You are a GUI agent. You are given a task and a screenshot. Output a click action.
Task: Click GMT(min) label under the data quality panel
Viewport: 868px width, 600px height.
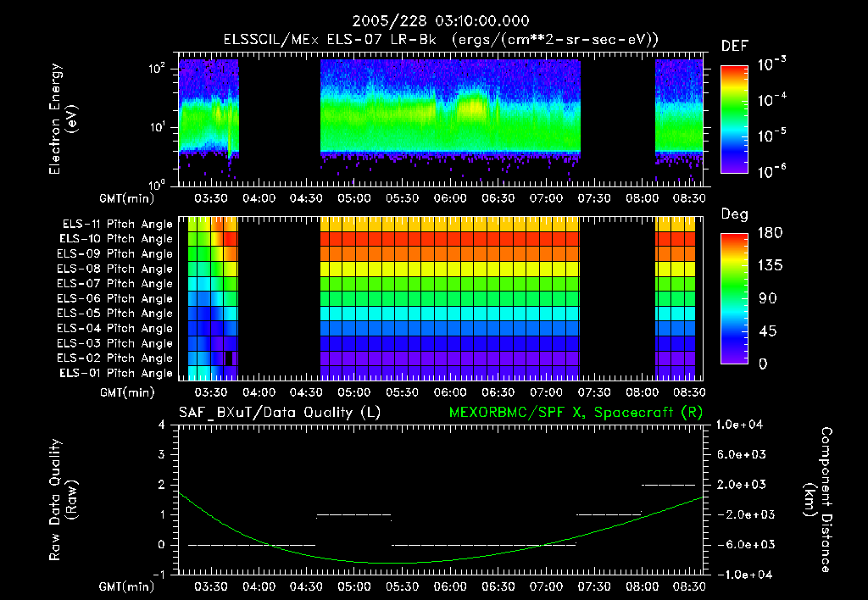[x=127, y=586]
